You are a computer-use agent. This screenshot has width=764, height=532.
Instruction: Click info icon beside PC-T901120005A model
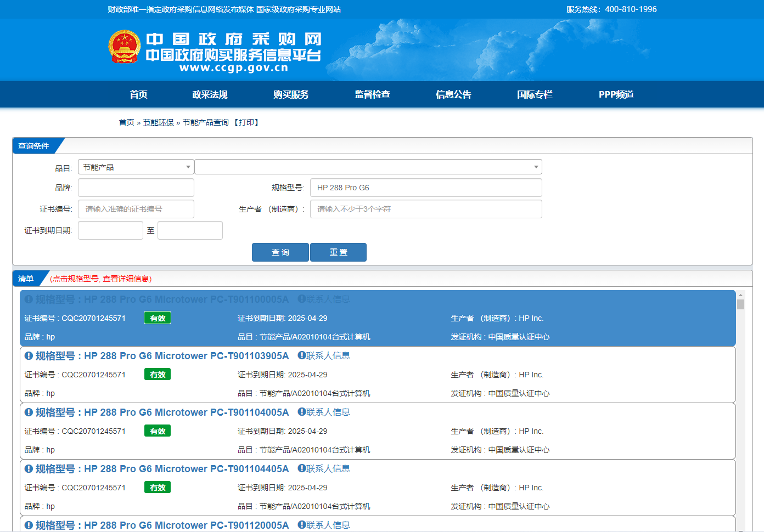(x=29, y=525)
